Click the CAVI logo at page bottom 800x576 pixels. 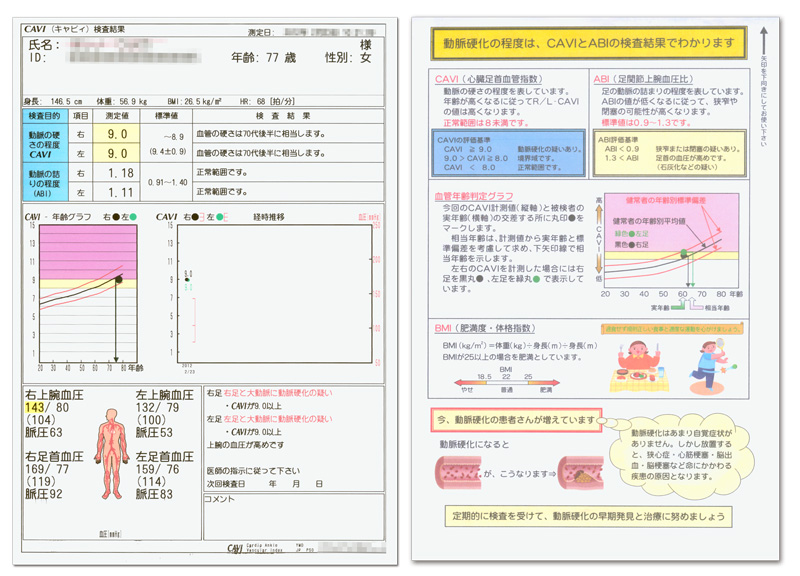[236, 547]
